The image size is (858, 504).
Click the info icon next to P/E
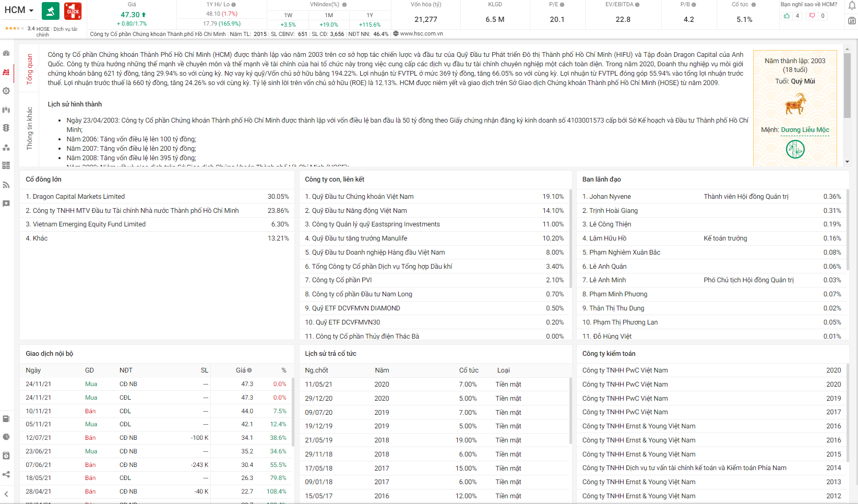point(562,5)
